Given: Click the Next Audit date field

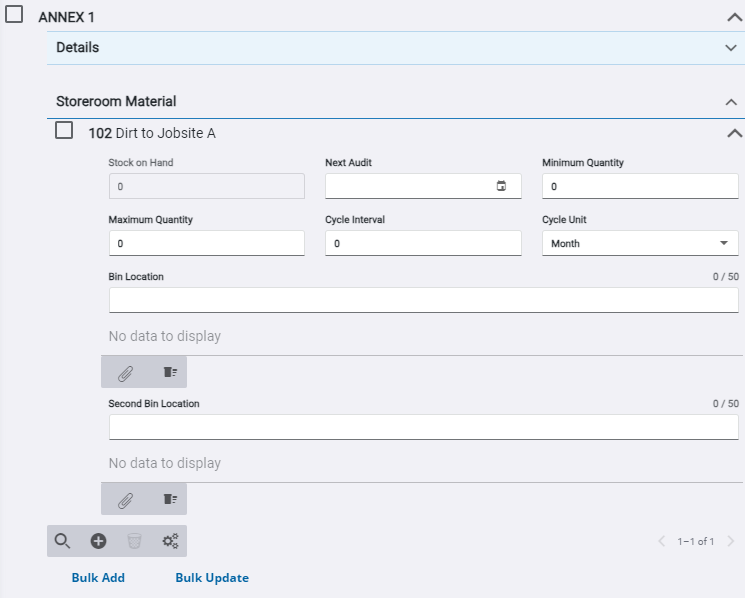Looking at the screenshot, I should coord(423,186).
